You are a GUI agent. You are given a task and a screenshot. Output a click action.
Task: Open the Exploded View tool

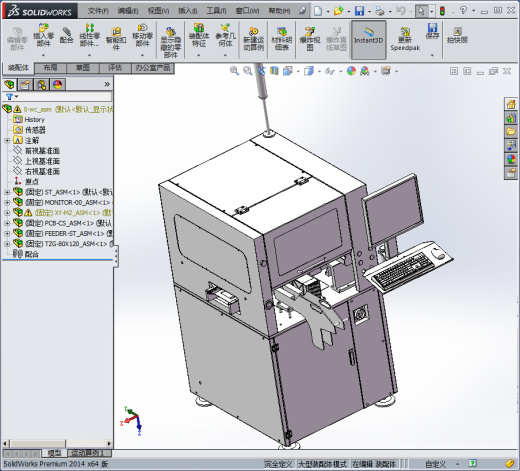click(x=310, y=39)
